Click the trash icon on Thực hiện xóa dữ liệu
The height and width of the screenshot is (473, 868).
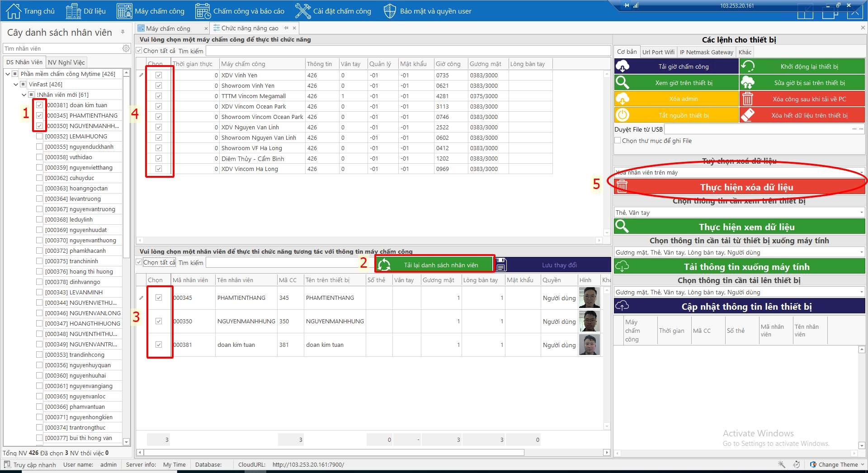(622, 187)
